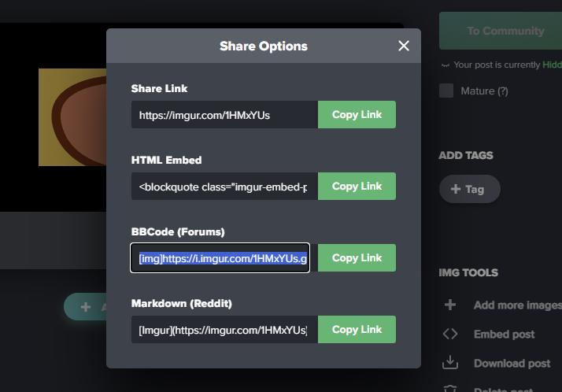Click the HTML Embed blockquote field

pos(224,187)
